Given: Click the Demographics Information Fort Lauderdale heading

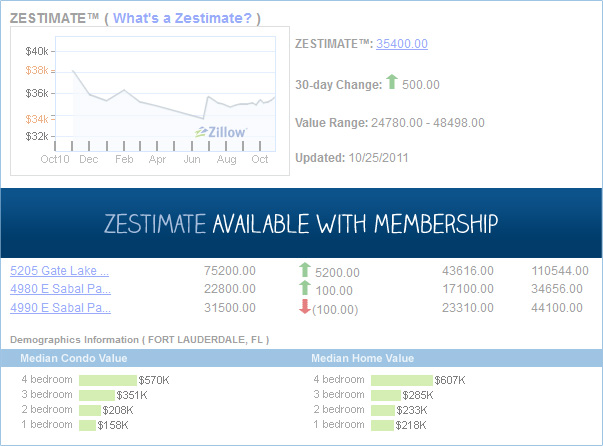Looking at the screenshot, I should point(140,340).
